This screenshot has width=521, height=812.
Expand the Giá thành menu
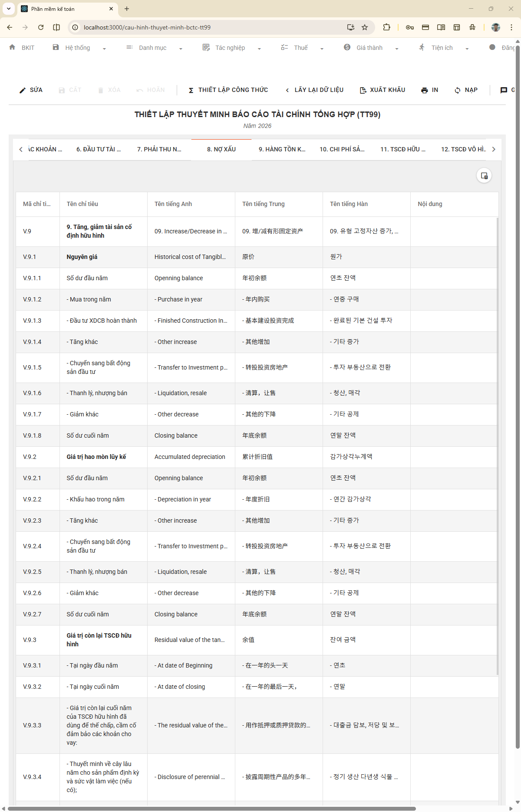pyautogui.click(x=369, y=48)
